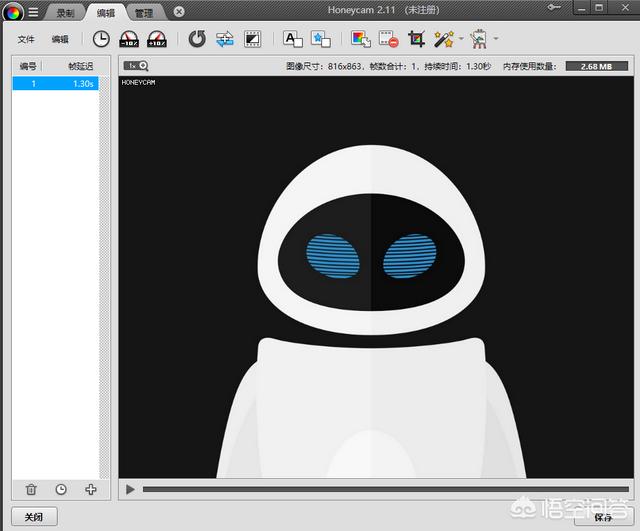Click the 2.68 MB memory usage bar
The width and height of the screenshot is (640, 531).
596,66
